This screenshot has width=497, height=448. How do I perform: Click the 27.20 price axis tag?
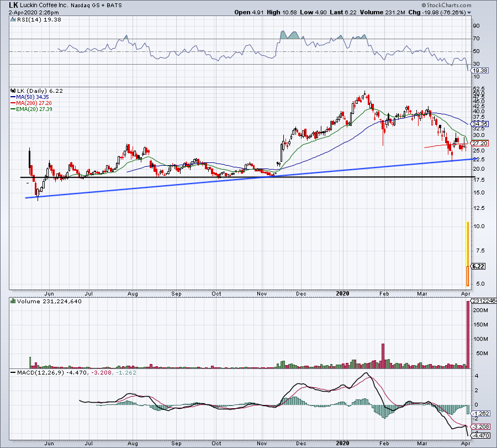480,143
